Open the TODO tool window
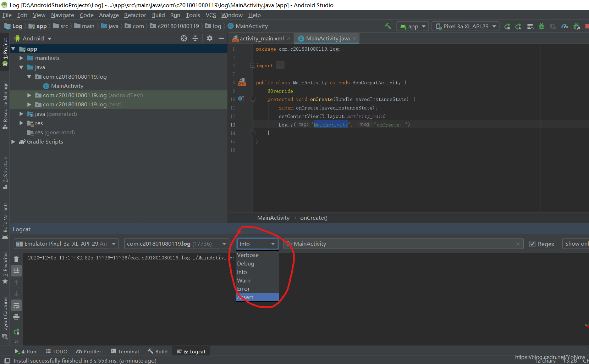 click(56, 352)
